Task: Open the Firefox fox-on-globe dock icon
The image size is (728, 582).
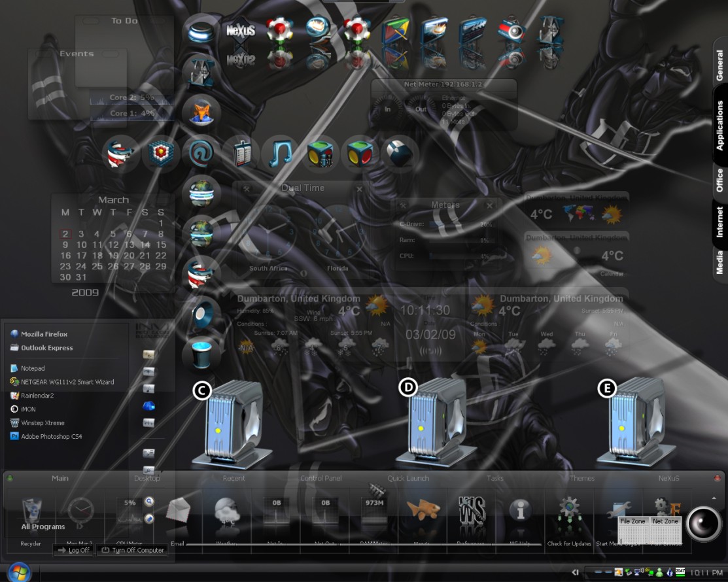Action: pyautogui.click(x=201, y=112)
